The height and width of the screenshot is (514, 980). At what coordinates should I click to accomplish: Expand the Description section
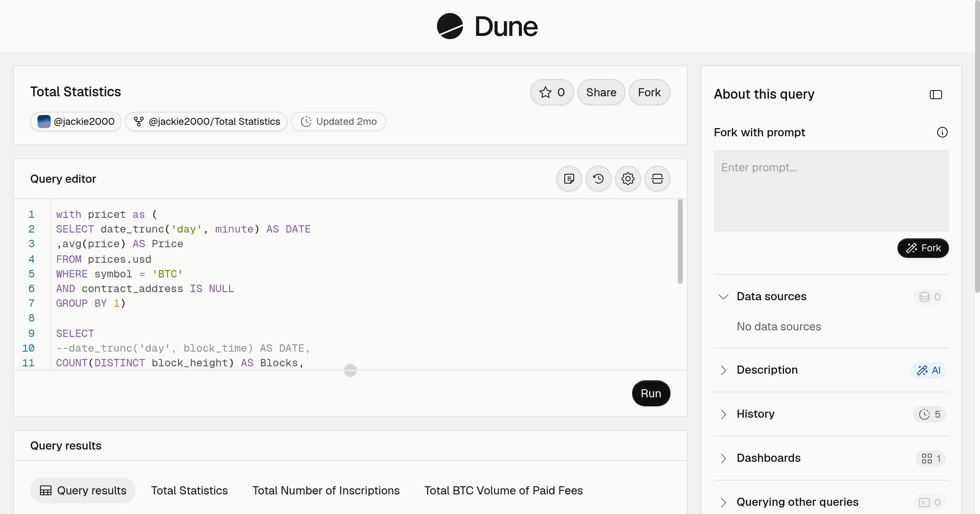pyautogui.click(x=723, y=370)
